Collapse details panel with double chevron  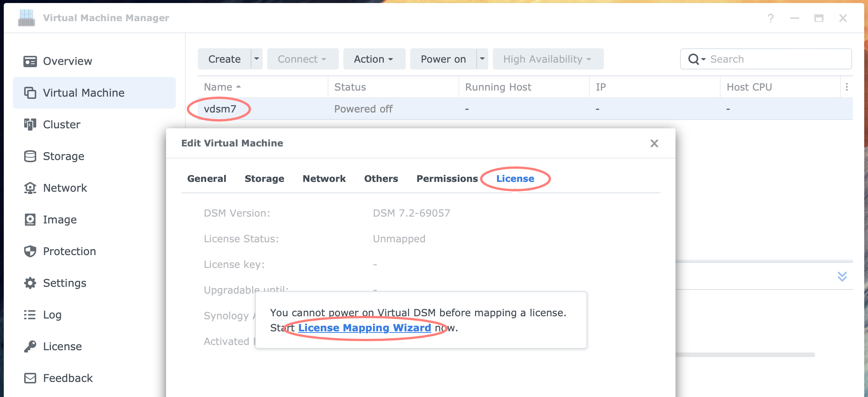point(842,276)
